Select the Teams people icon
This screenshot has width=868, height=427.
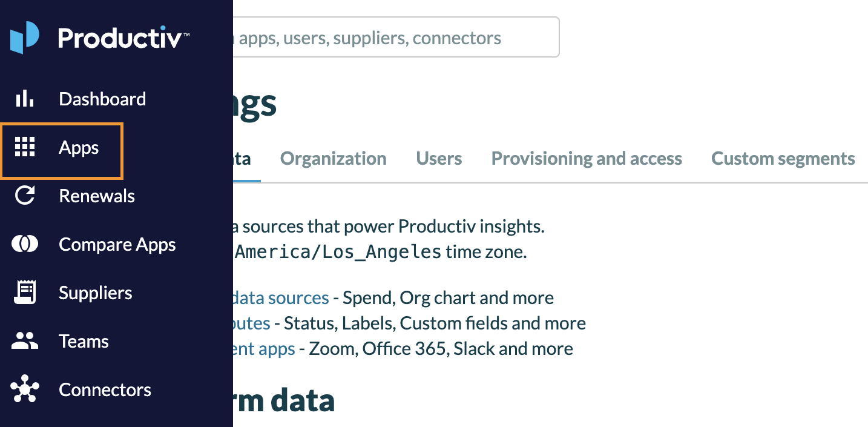25,340
